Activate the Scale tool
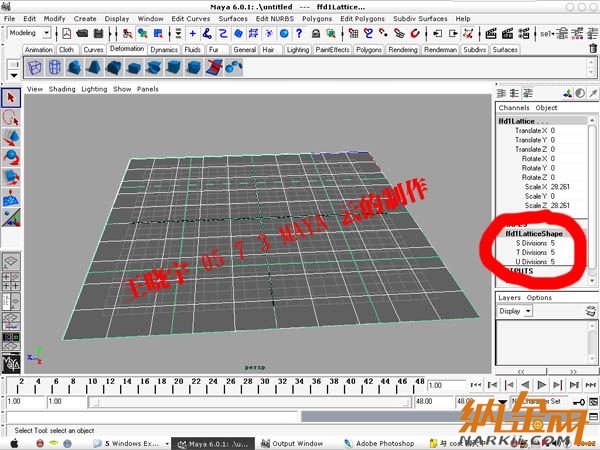The height and width of the screenshot is (450, 600). 11,178
